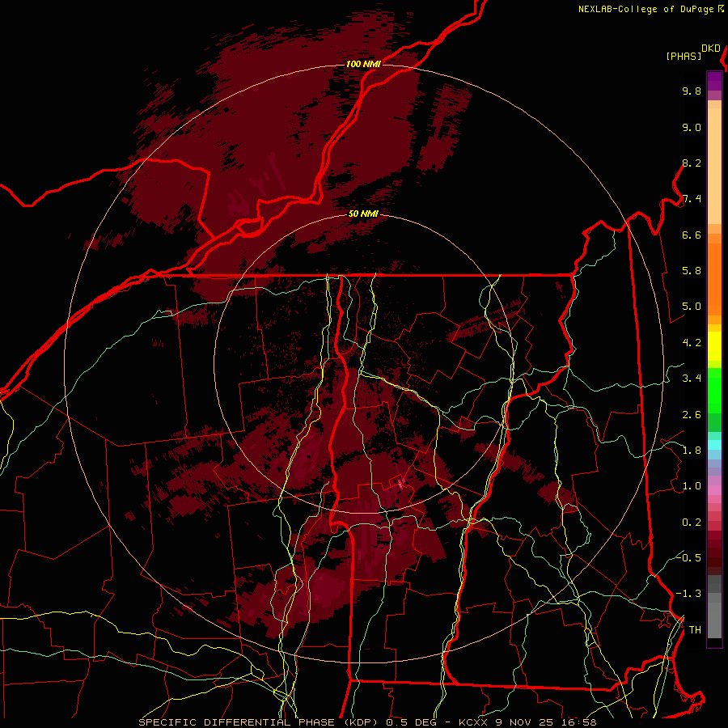Click the 1.8 value on the scale
Viewport: 728px width, 728px height.
[x=692, y=451]
